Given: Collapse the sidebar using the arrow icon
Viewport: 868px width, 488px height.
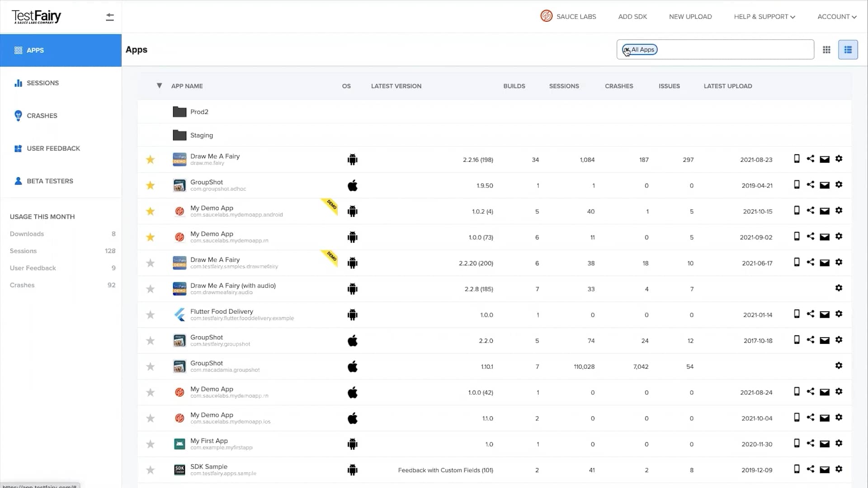Looking at the screenshot, I should click(x=110, y=16).
